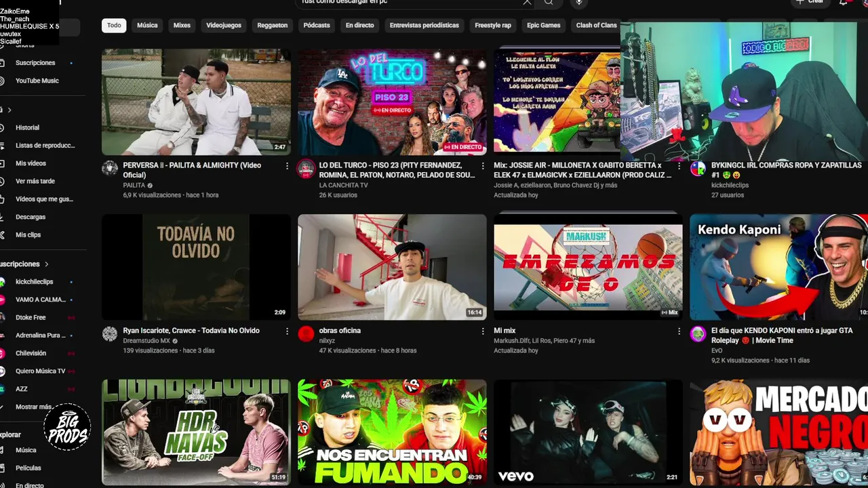Open Historial in the sidebar
Screen dimensions: 868x488
[x=27, y=127]
